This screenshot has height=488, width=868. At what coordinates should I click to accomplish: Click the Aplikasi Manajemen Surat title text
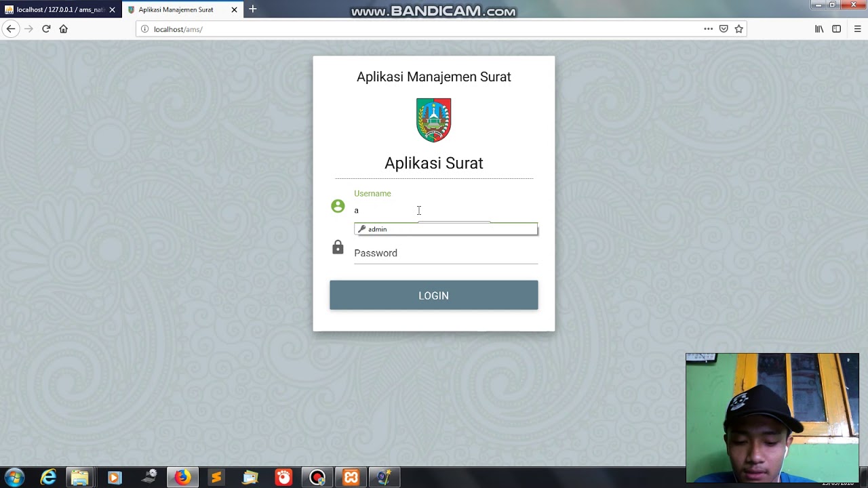(x=434, y=77)
